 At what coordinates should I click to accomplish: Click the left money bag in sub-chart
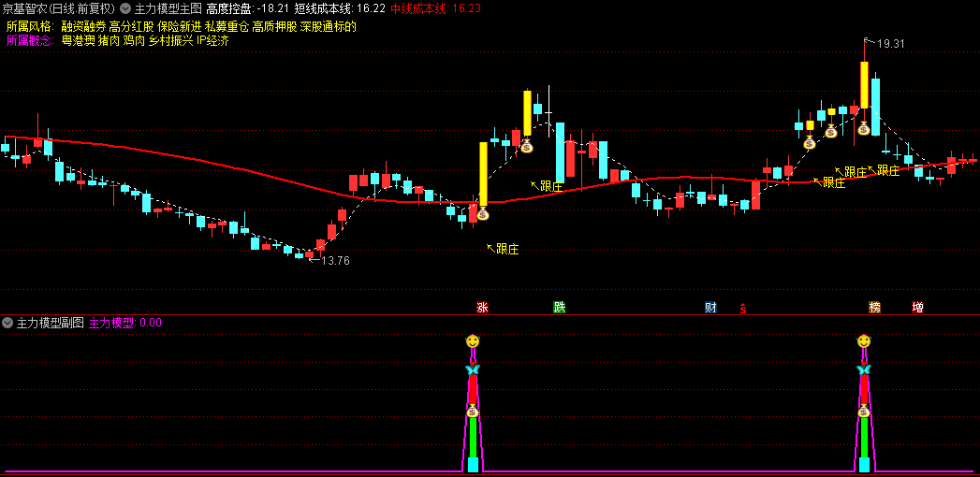point(473,411)
